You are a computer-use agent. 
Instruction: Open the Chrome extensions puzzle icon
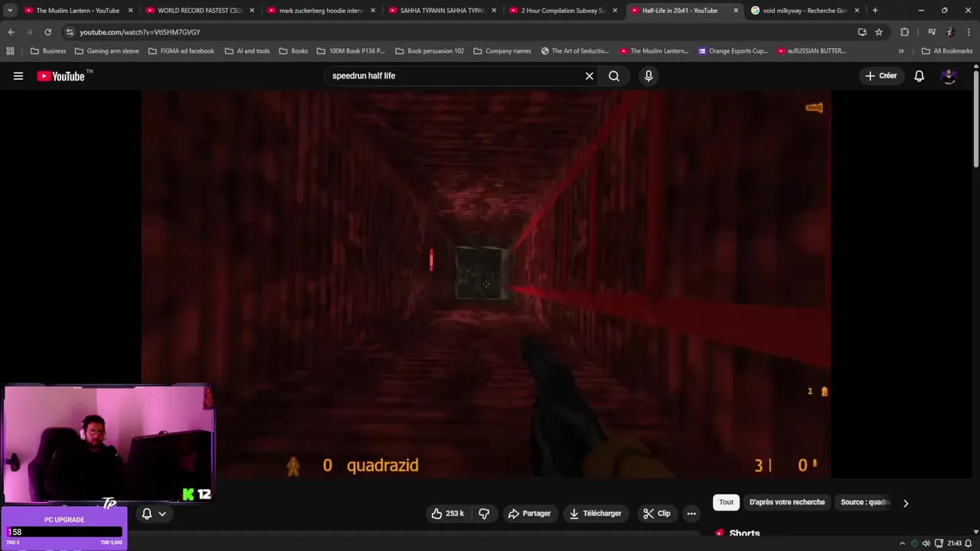click(x=905, y=32)
